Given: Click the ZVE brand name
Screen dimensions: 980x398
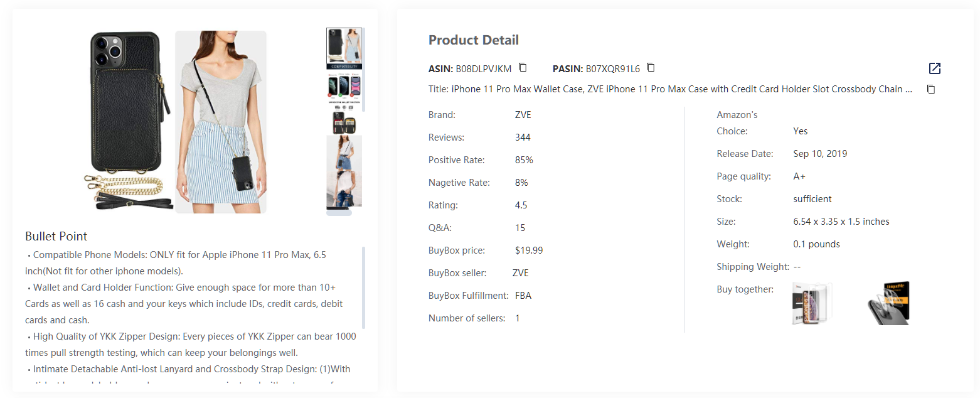Looking at the screenshot, I should [x=523, y=114].
